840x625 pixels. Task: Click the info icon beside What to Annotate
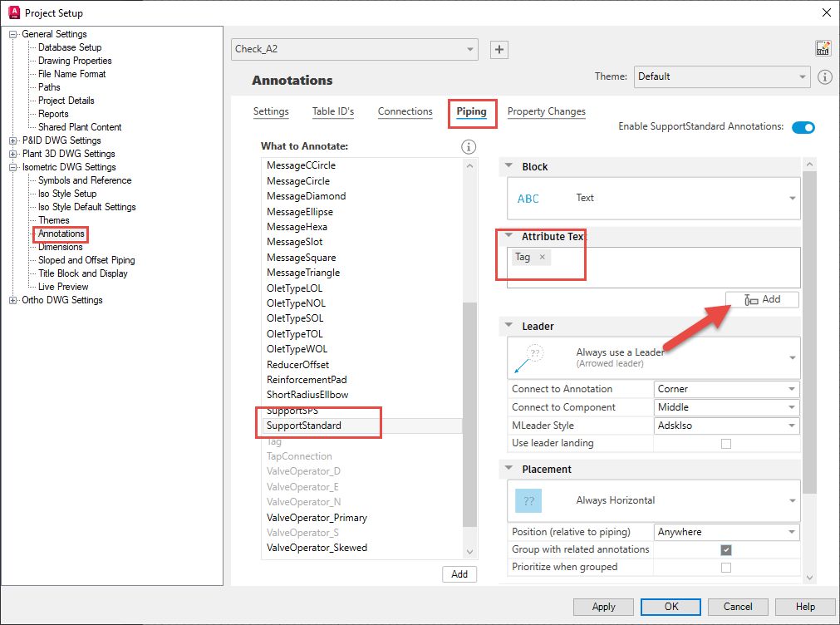click(468, 146)
